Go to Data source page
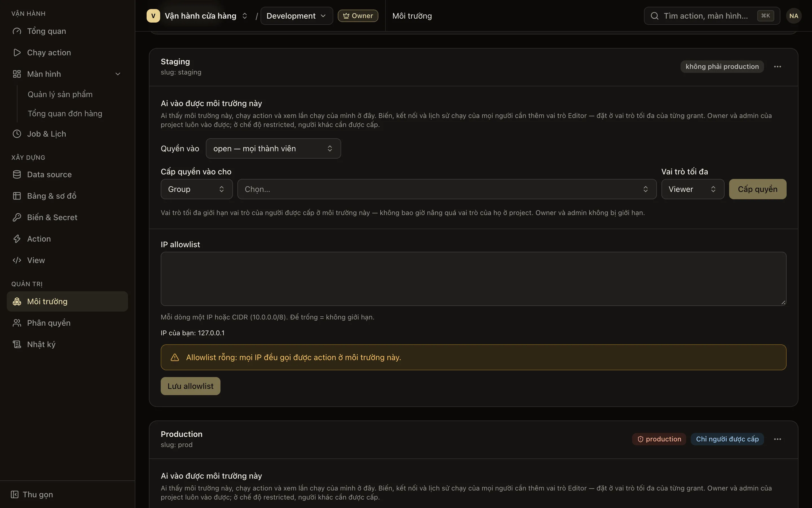 point(67,174)
